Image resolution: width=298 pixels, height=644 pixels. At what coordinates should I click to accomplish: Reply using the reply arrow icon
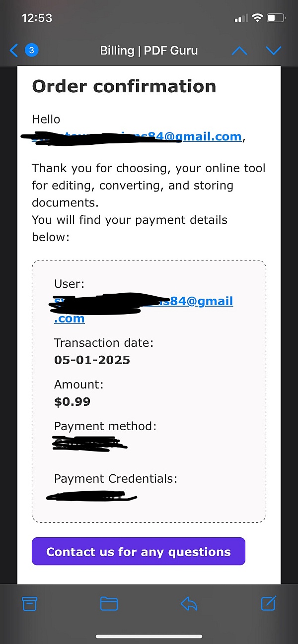(189, 603)
